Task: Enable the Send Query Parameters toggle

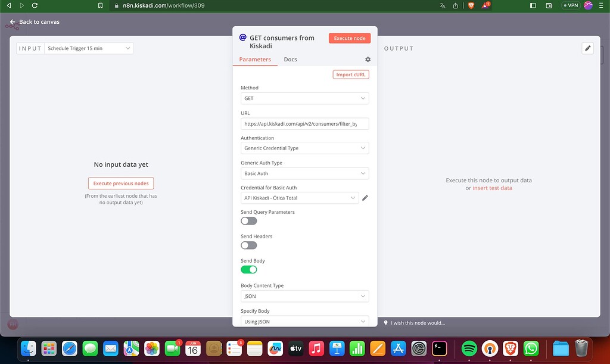Action: point(249,221)
